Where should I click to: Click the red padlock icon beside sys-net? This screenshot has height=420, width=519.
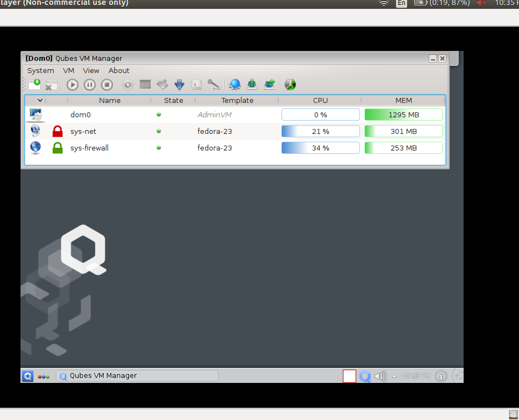coord(57,131)
